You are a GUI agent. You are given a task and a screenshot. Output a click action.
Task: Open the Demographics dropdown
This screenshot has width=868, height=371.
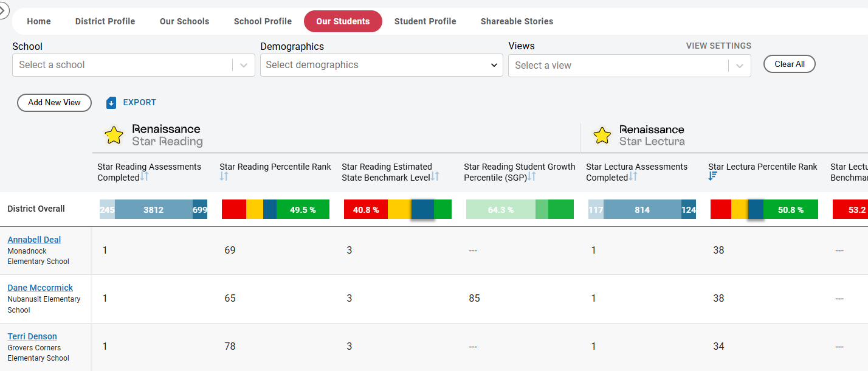tap(381, 65)
